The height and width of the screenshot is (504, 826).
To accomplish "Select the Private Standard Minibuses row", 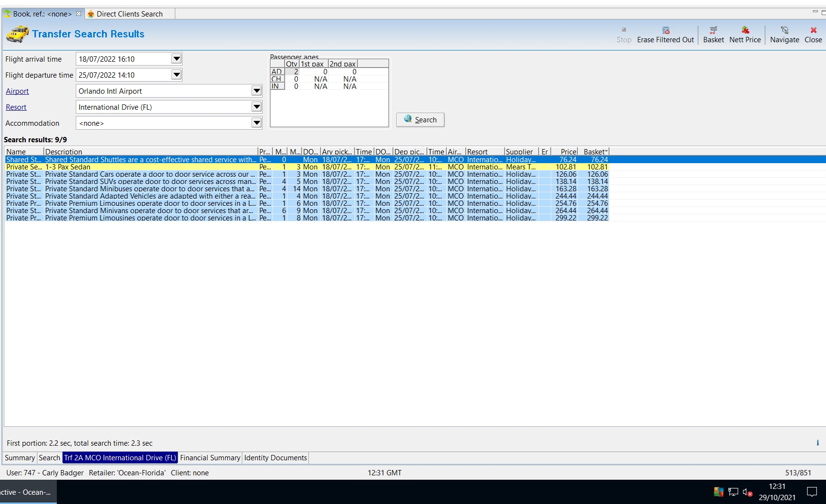I will 307,188.
